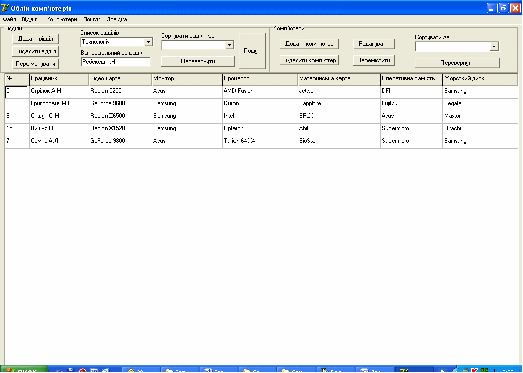
Task: Expand the cabinet list combo box arrow
Action: [148, 42]
